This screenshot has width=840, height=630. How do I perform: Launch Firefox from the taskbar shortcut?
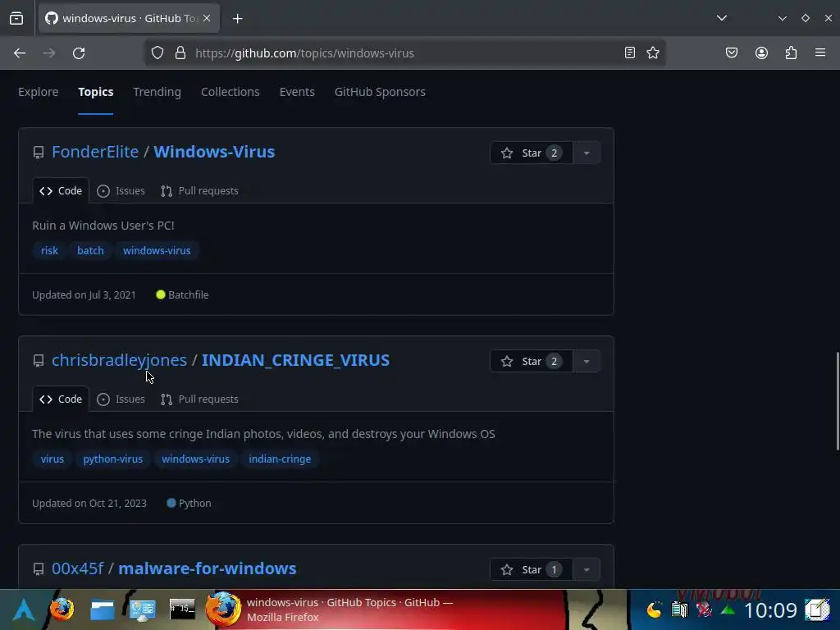pos(62,609)
